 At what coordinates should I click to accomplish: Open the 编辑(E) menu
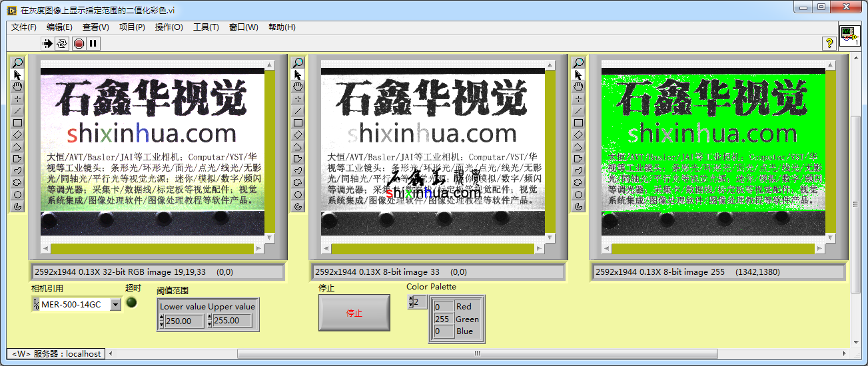(59, 27)
